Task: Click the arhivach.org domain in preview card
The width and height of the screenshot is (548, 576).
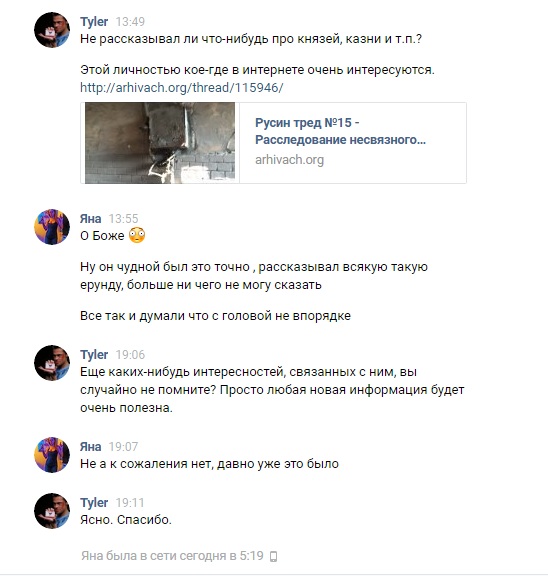Action: click(289, 159)
